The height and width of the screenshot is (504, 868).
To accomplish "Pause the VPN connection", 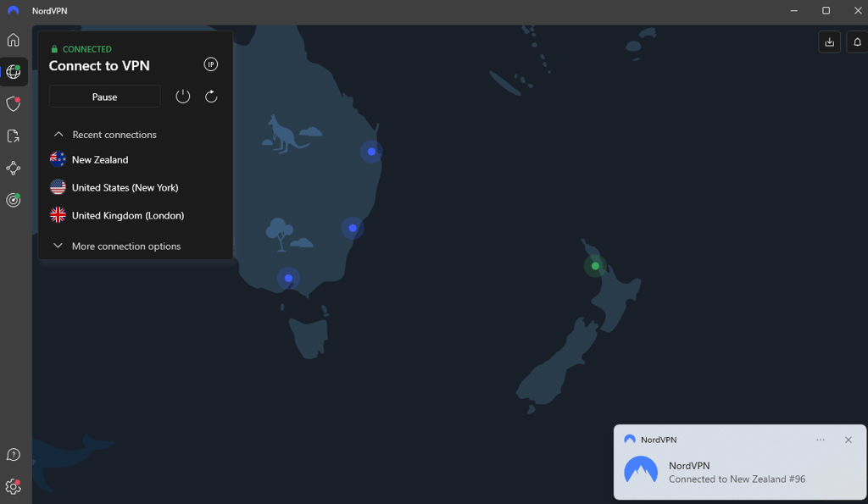I will click(104, 97).
